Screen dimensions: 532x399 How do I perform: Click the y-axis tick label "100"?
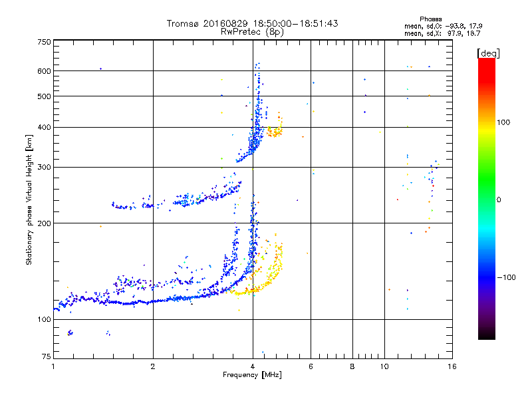click(44, 320)
